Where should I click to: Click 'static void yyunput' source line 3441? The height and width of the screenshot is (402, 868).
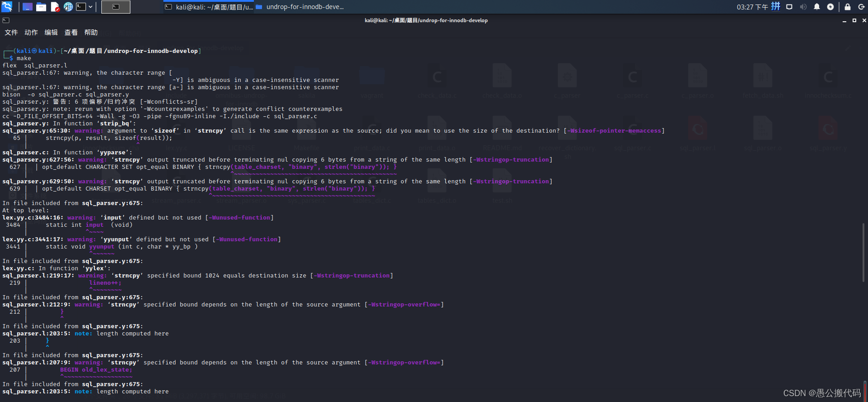[122, 247]
